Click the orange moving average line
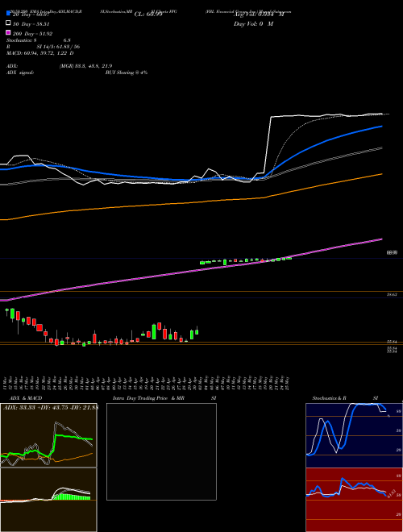 click(x=190, y=203)
